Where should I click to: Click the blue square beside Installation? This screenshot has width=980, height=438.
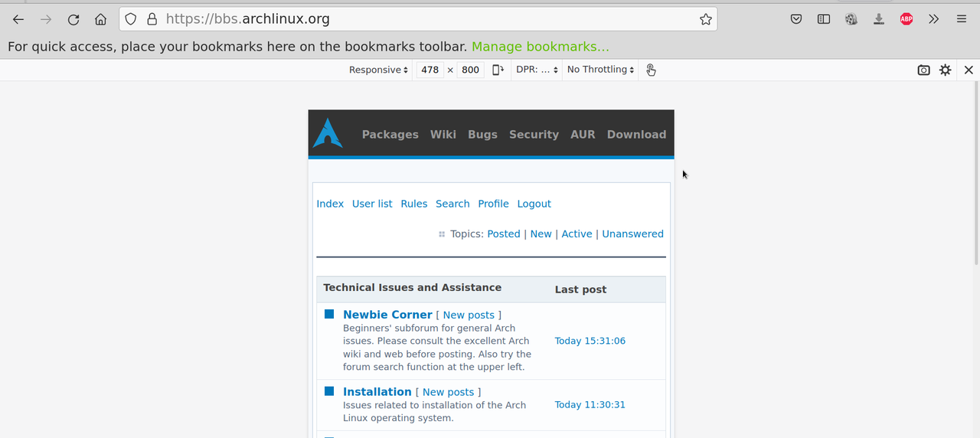click(329, 391)
